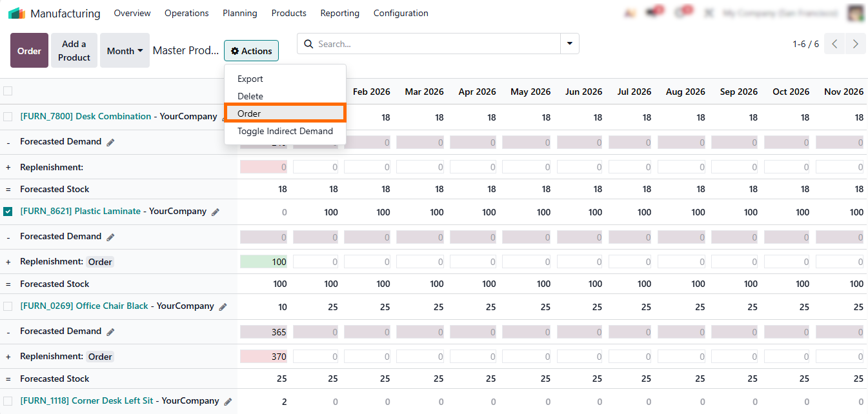The height and width of the screenshot is (414, 868).
Task: Open the messages icon with red badge
Action: (x=653, y=13)
